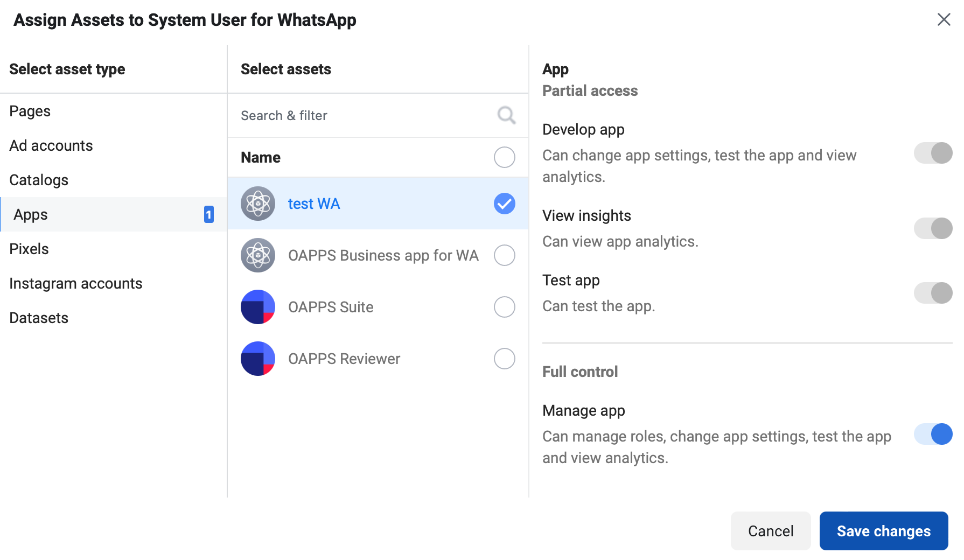The width and height of the screenshot is (964, 560).
Task: Select all assets with Name checkbox
Action: tap(504, 157)
